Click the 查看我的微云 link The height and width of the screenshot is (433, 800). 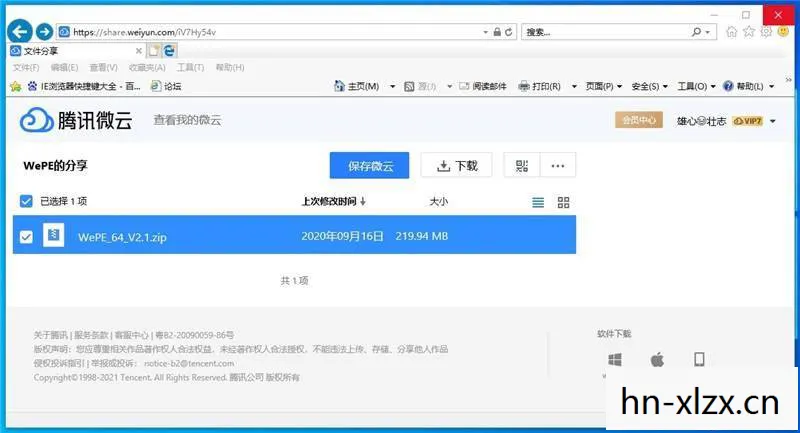click(187, 120)
